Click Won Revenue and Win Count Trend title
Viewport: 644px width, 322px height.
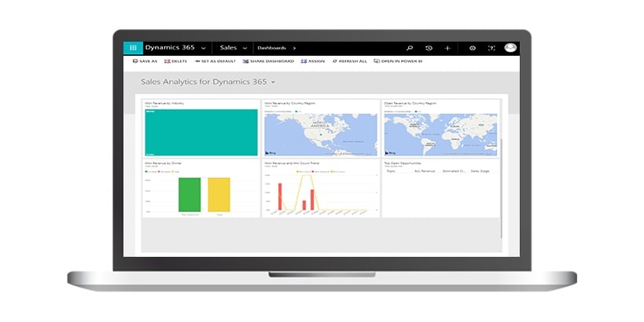tap(292, 163)
